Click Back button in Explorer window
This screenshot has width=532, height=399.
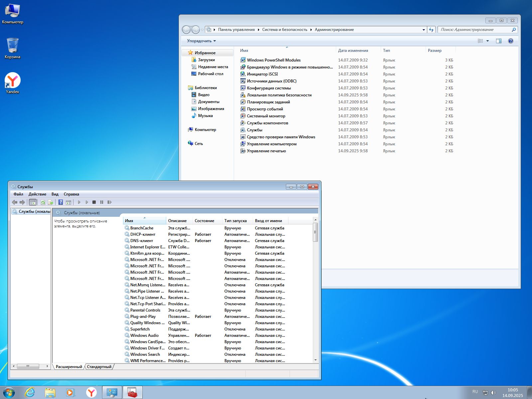[187, 30]
